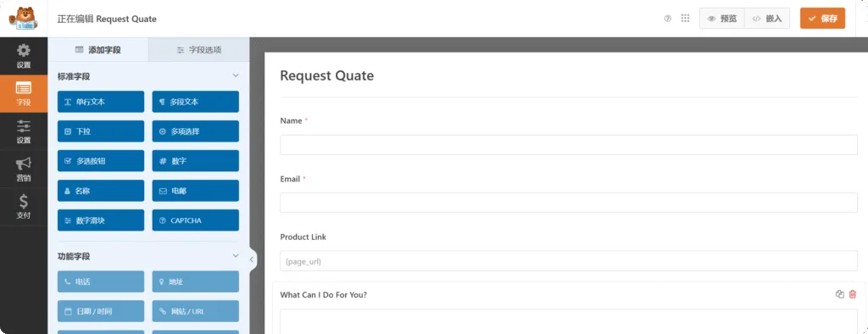
Task: Duplicate the What Can I Do field
Action: [x=840, y=294]
